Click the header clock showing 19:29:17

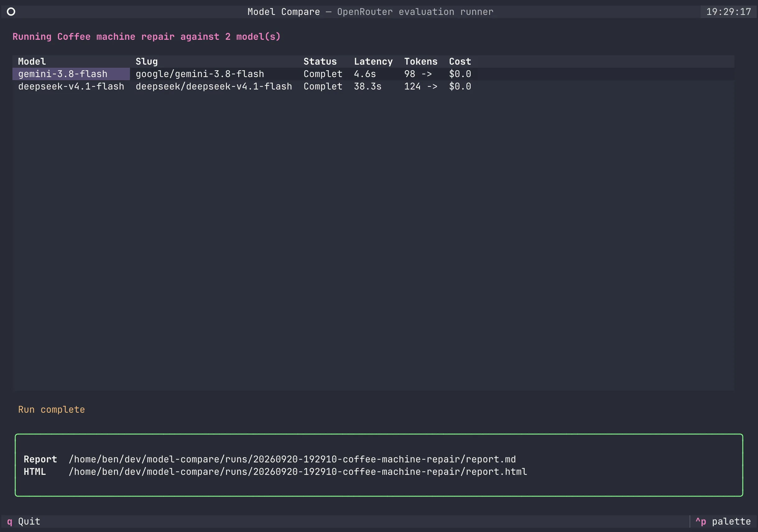[728, 12]
